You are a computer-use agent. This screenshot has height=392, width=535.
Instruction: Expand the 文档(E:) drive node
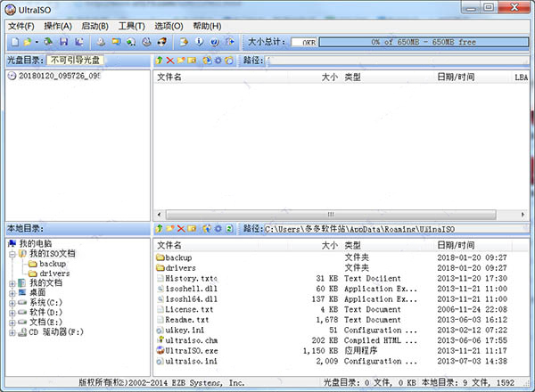coord(12,323)
